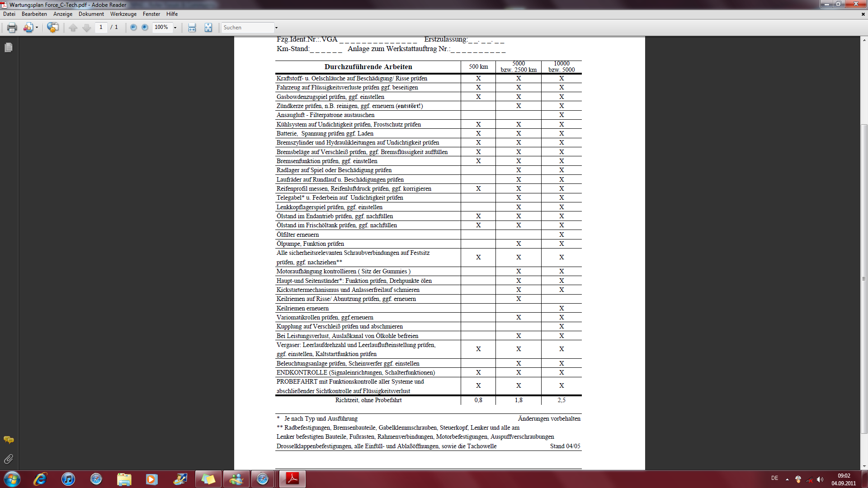Open Windows Media Player from the taskbar
868x488 pixels.
[x=152, y=479]
